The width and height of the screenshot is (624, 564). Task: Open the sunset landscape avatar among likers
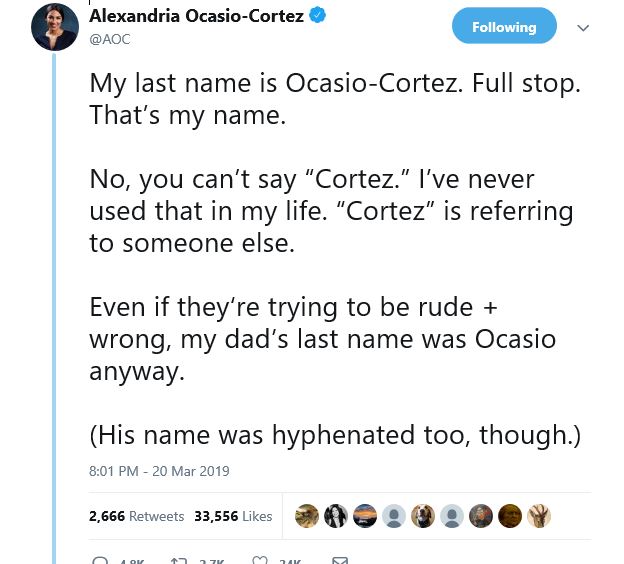(x=365, y=516)
